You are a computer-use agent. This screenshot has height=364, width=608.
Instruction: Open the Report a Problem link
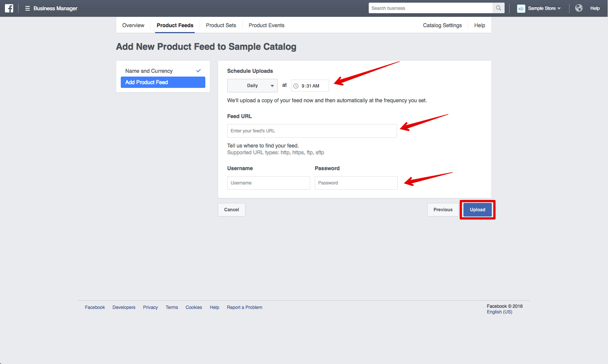tap(244, 307)
